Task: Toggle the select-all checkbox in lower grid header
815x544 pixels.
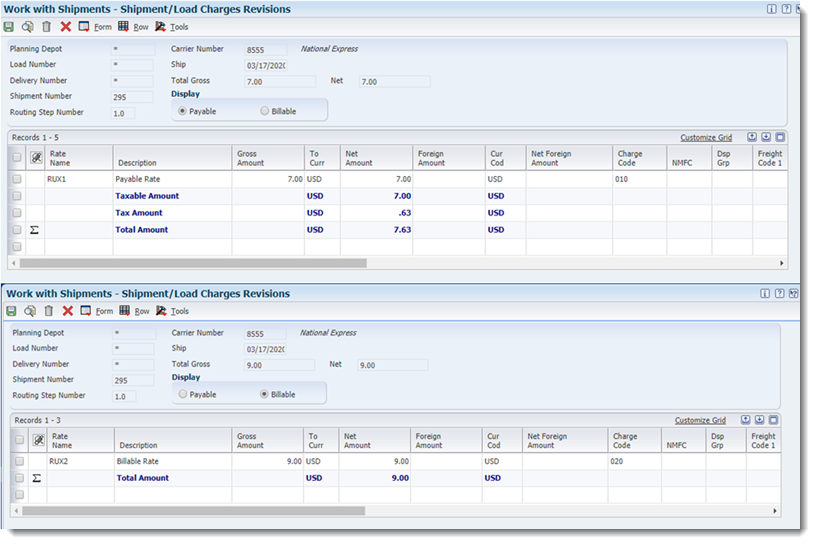Action: (x=19, y=440)
